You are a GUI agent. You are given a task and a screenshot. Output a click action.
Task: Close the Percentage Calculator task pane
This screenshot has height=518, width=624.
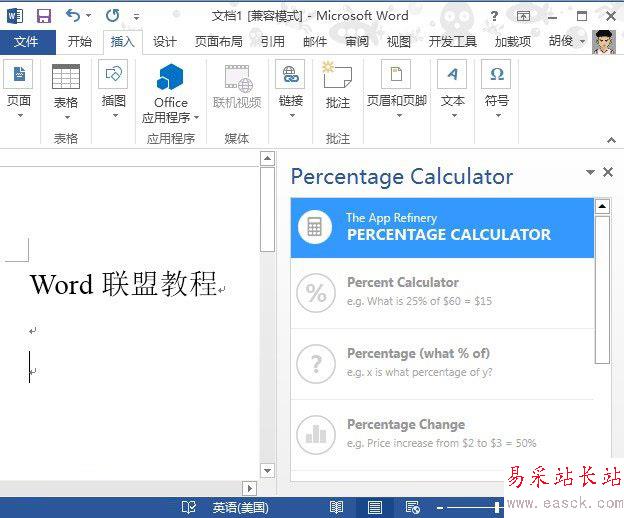tap(608, 172)
